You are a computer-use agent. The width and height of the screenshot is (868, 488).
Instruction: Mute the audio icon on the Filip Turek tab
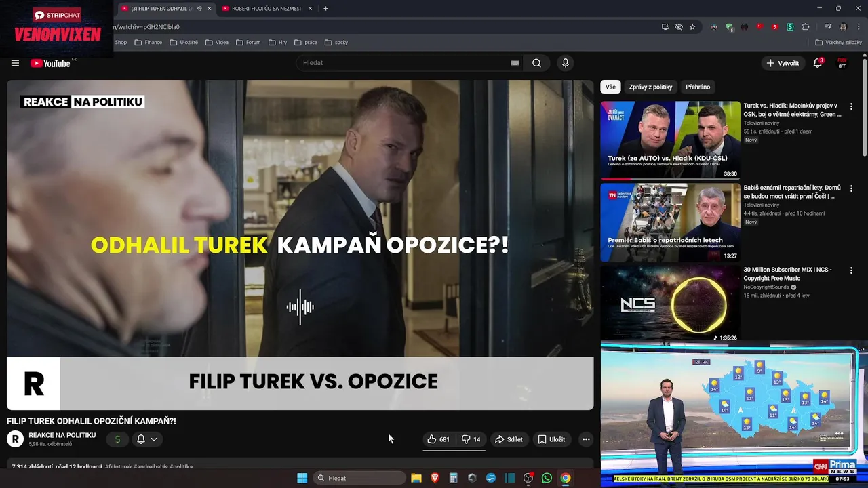[199, 9]
